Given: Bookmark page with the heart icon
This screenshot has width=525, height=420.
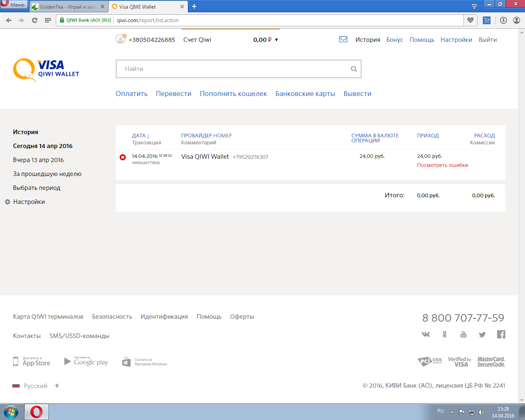Looking at the screenshot, I should click(x=470, y=20).
